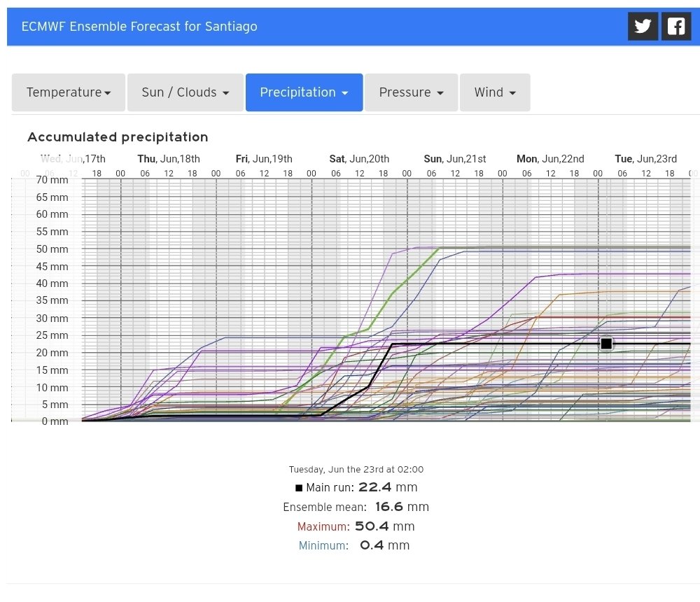Share forecast via Facebook icon
This screenshot has width=700, height=602.
tap(676, 27)
